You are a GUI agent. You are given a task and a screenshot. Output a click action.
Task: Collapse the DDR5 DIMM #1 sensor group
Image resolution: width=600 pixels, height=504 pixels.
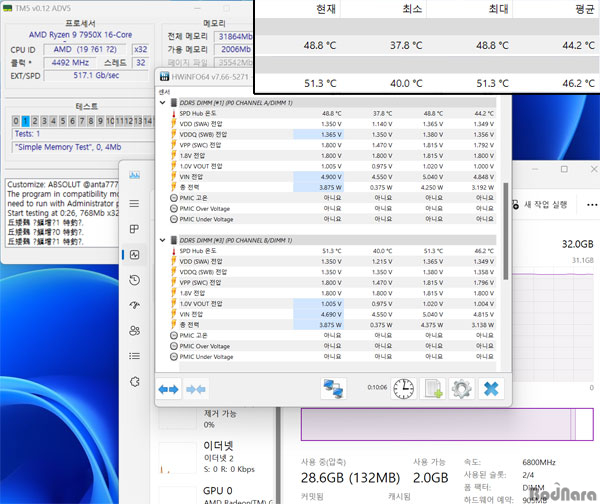tap(163, 103)
